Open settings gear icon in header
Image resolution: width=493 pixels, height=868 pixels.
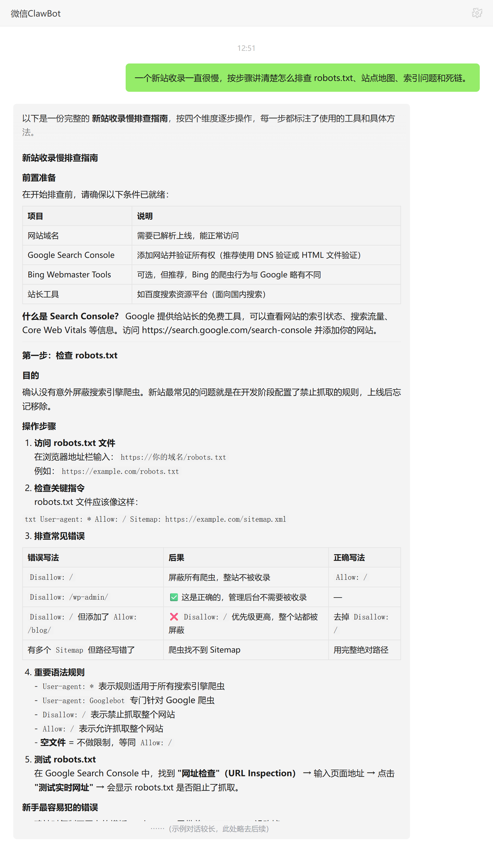tap(477, 13)
